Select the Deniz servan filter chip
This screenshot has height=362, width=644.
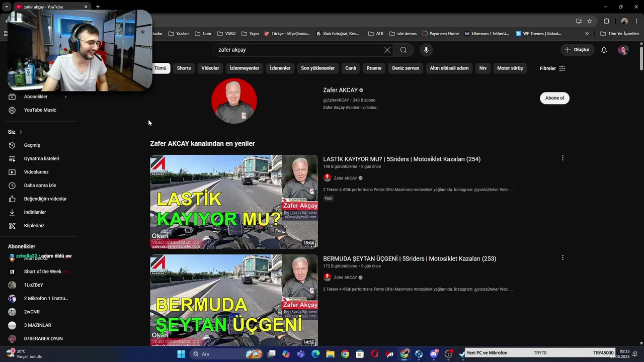(x=406, y=68)
